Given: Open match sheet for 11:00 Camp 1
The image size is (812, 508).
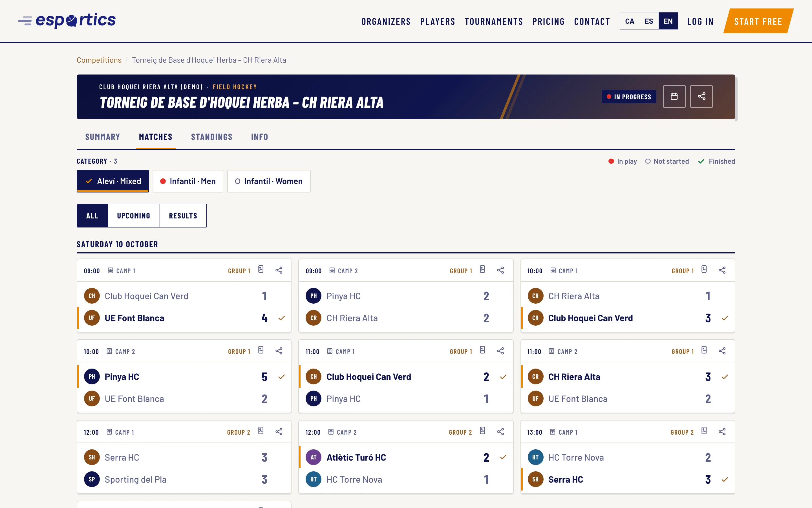Looking at the screenshot, I should pyautogui.click(x=482, y=350).
